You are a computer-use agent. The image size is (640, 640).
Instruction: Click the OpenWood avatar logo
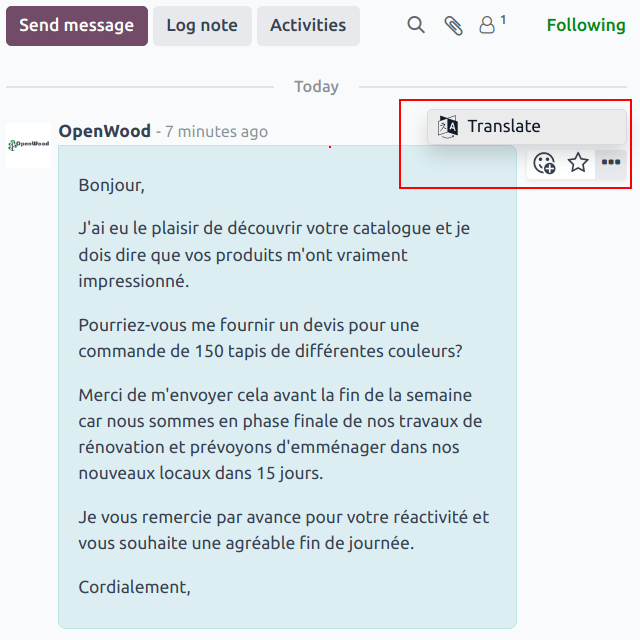coord(28,145)
